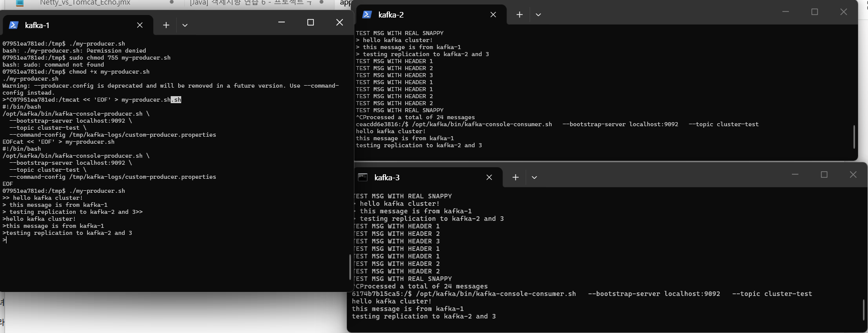
Task: Click 'Processed a total of 24 messages' in kafka-3
Action: [x=424, y=286]
